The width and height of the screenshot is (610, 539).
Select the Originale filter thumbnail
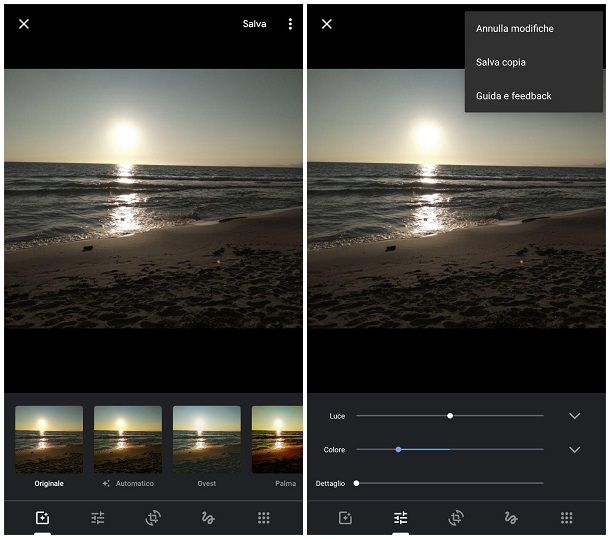49,439
